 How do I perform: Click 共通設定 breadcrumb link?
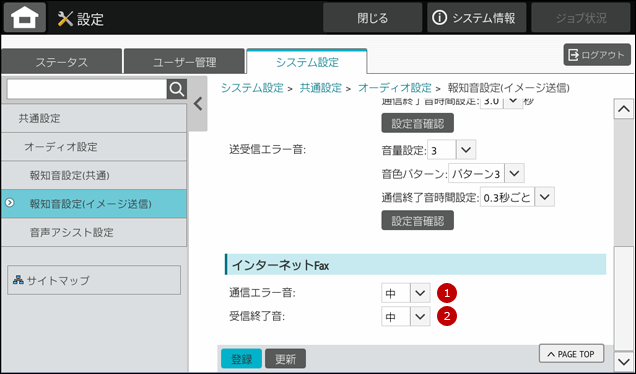[x=320, y=88]
